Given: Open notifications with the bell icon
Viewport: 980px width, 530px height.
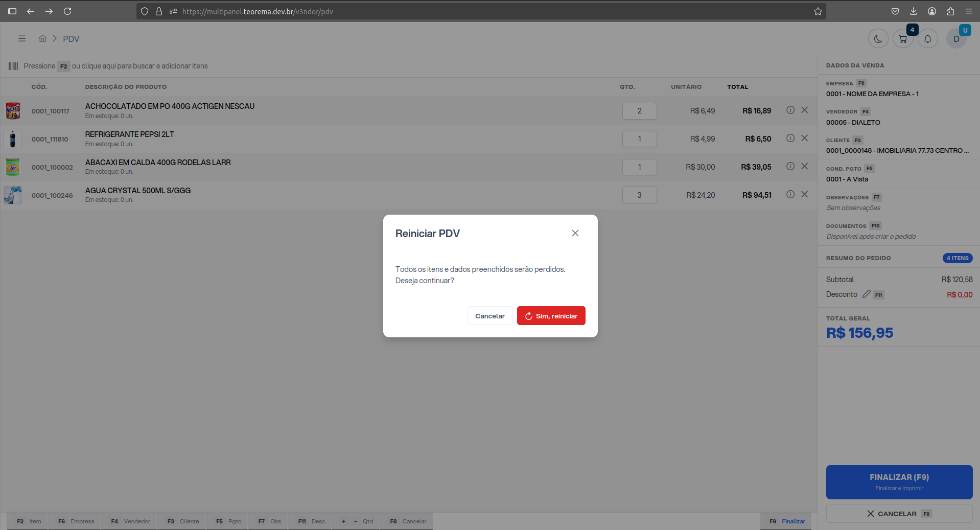Looking at the screenshot, I should pos(927,39).
